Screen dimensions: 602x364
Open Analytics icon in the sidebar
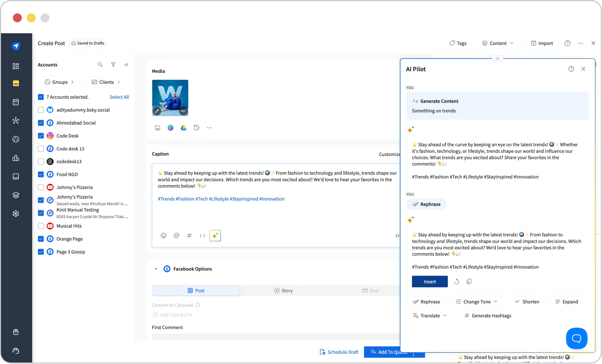(x=16, y=158)
